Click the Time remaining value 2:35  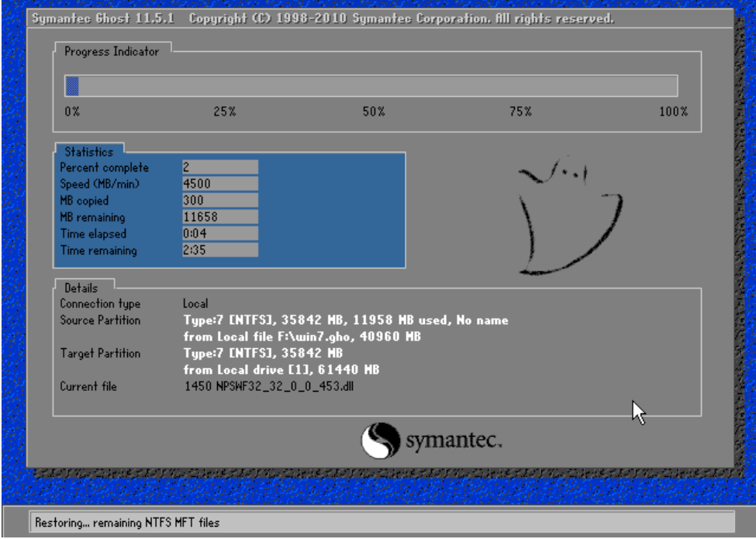(220, 250)
